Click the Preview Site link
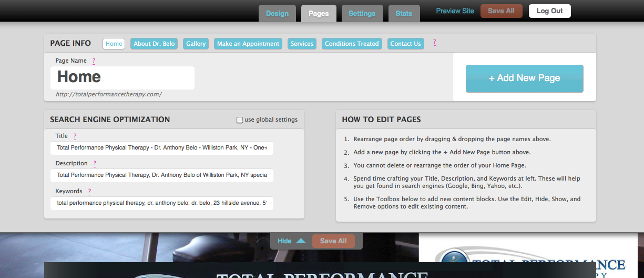 tap(455, 11)
